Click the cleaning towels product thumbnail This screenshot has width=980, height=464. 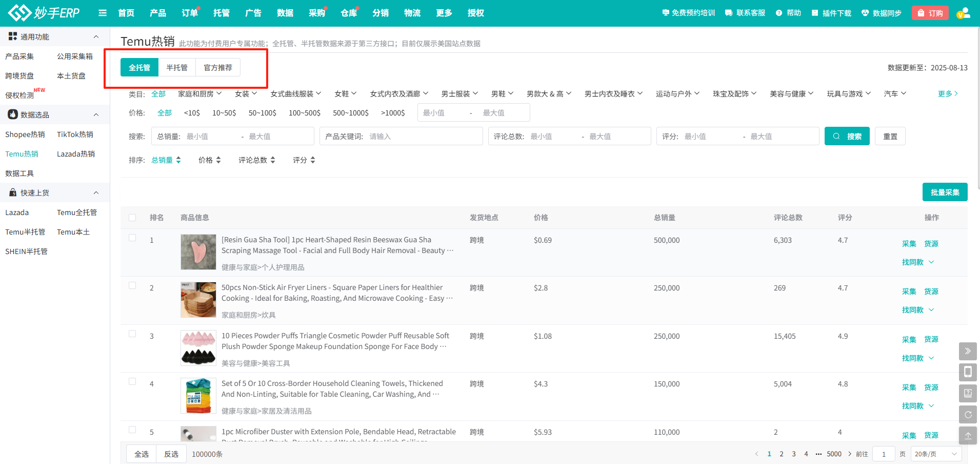198,396
